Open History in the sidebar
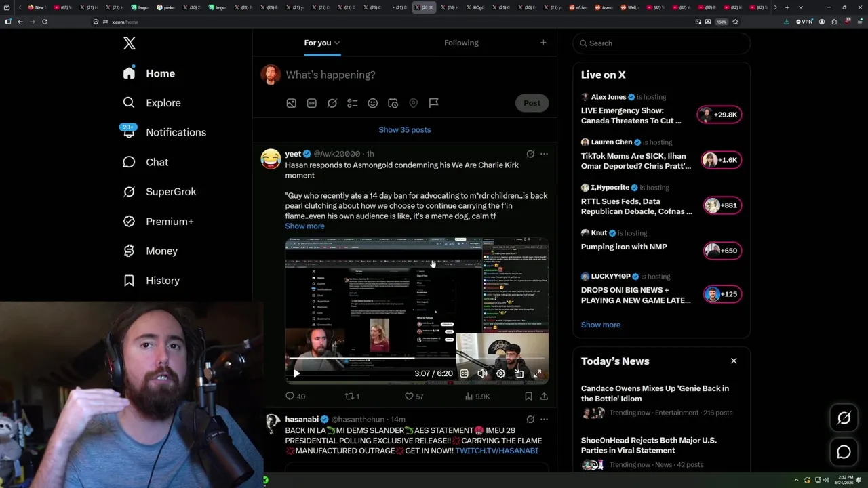 (x=151, y=281)
